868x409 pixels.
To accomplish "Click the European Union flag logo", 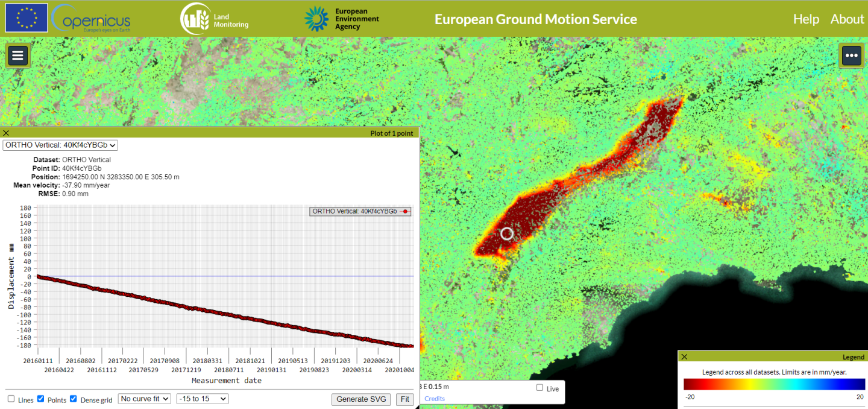I will tap(26, 17).
